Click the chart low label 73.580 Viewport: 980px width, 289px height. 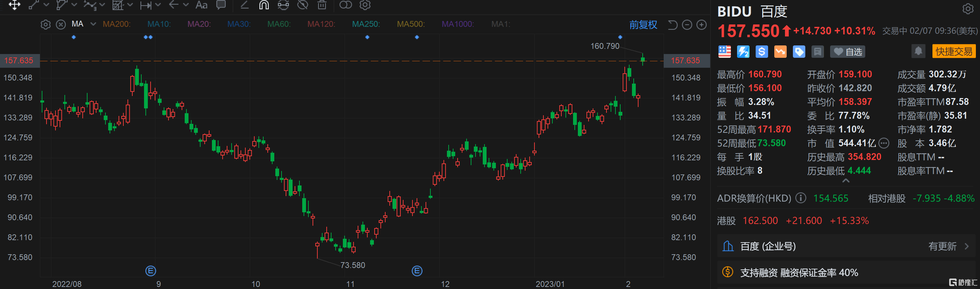coord(353,265)
